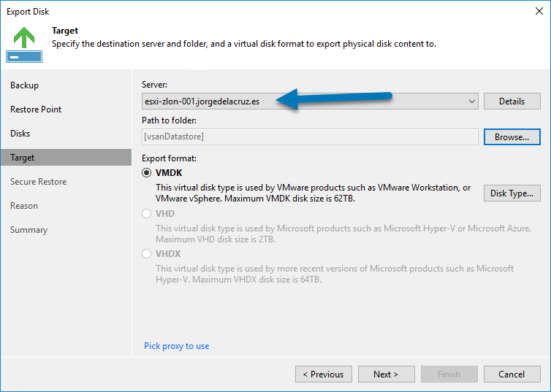Viewport: 551px width, 392px height.
Task: Click the 'Target' heading in the header
Action: tap(65, 31)
